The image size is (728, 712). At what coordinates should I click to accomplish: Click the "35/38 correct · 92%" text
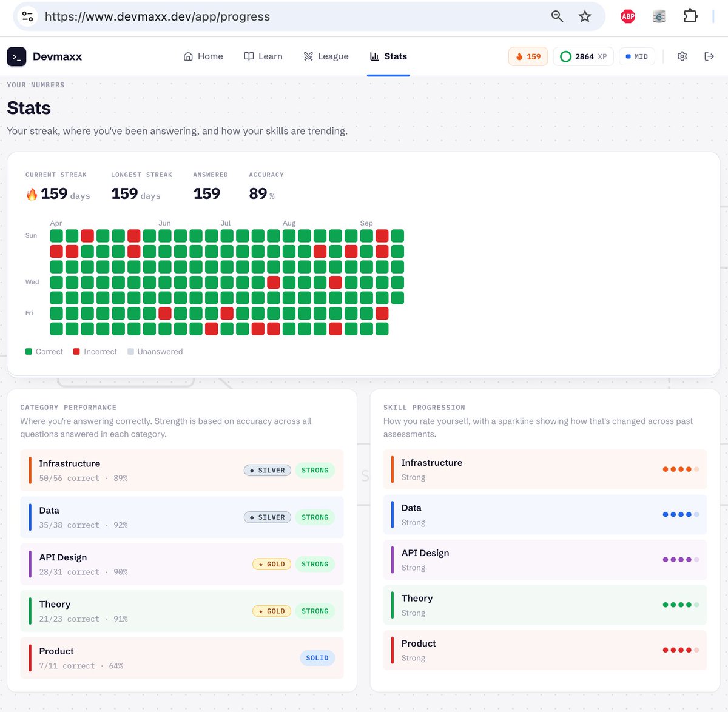pyautogui.click(x=84, y=525)
